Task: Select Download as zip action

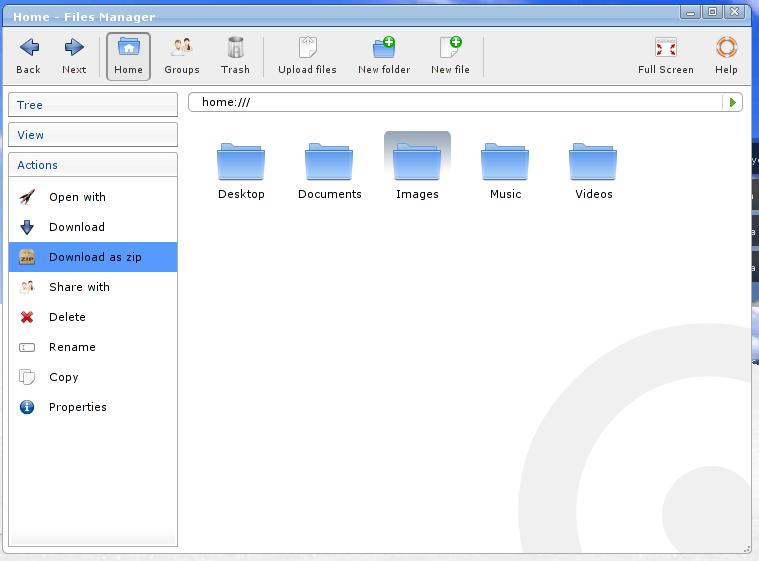Action: (94, 257)
